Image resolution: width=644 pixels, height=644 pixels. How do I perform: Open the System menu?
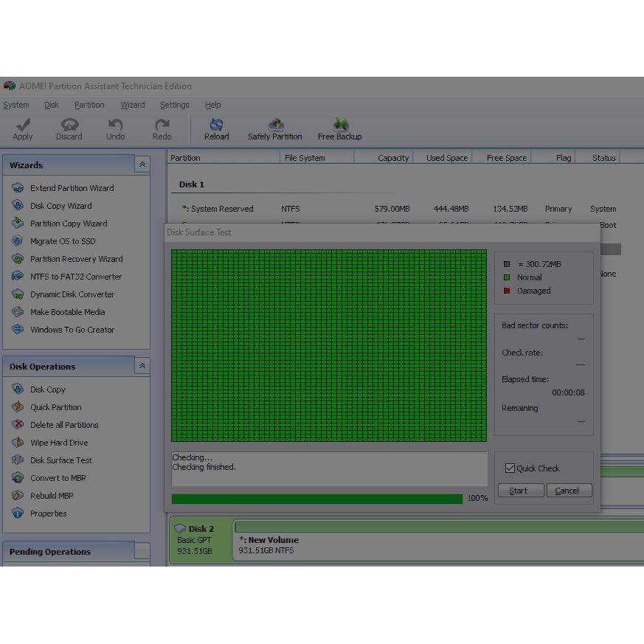16,105
